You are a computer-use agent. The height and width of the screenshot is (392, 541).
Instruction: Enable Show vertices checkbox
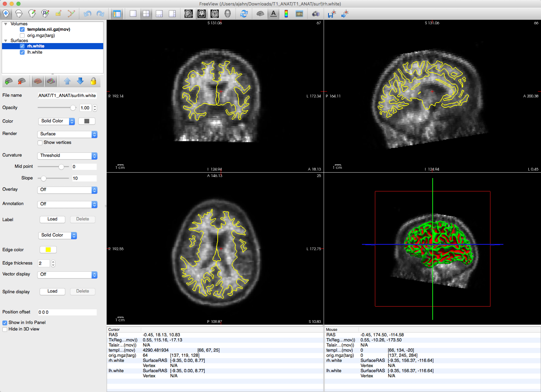pyautogui.click(x=40, y=143)
